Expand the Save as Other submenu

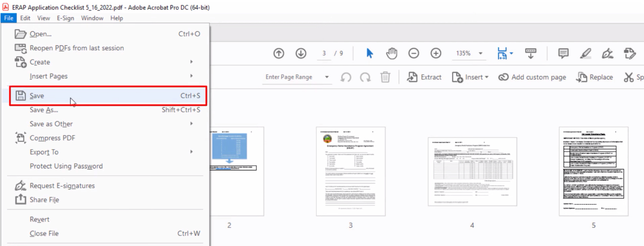(191, 124)
